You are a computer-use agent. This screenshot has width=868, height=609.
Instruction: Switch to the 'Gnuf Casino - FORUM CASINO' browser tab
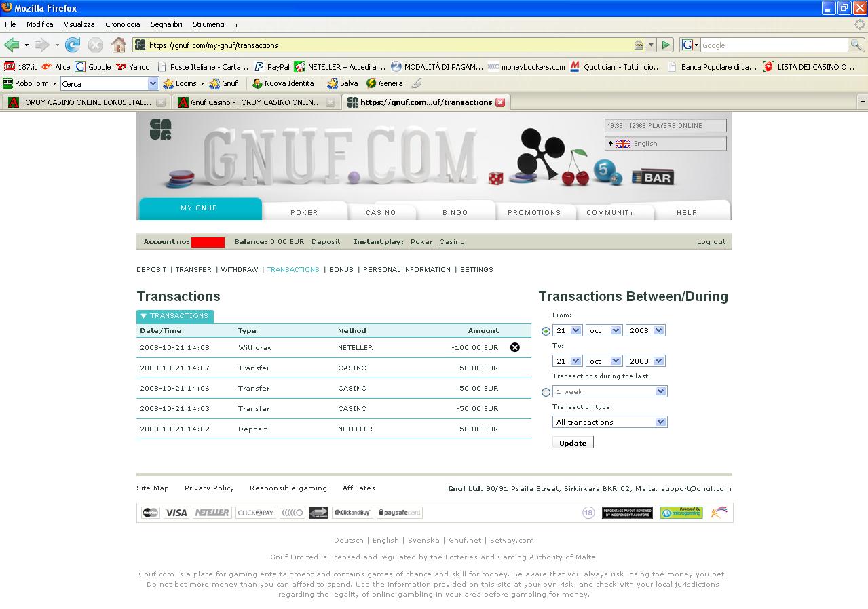pos(255,102)
